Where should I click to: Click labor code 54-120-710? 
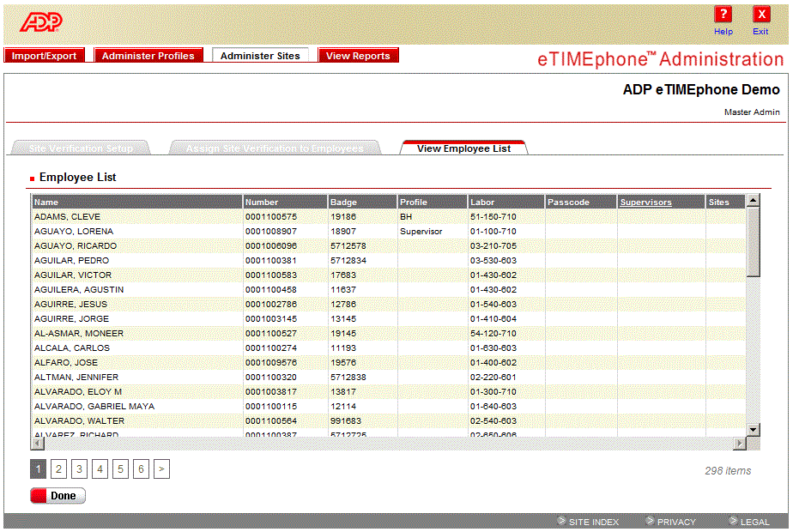coord(493,334)
